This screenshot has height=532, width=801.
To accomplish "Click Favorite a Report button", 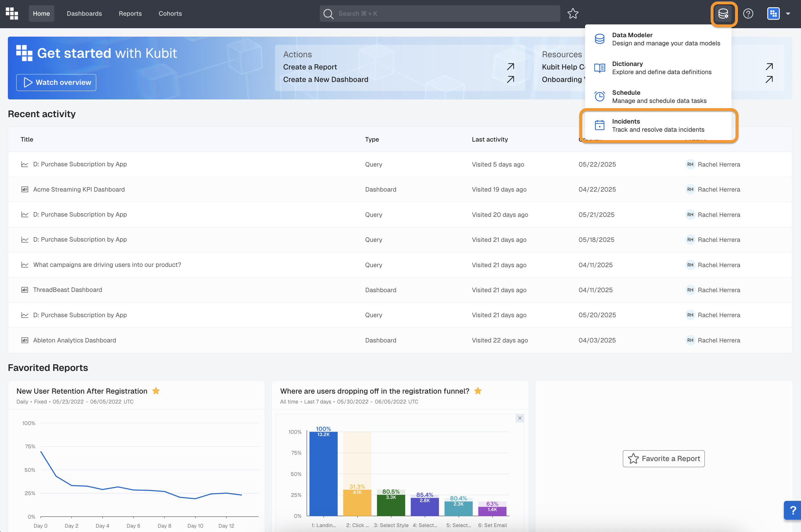I will (664, 459).
